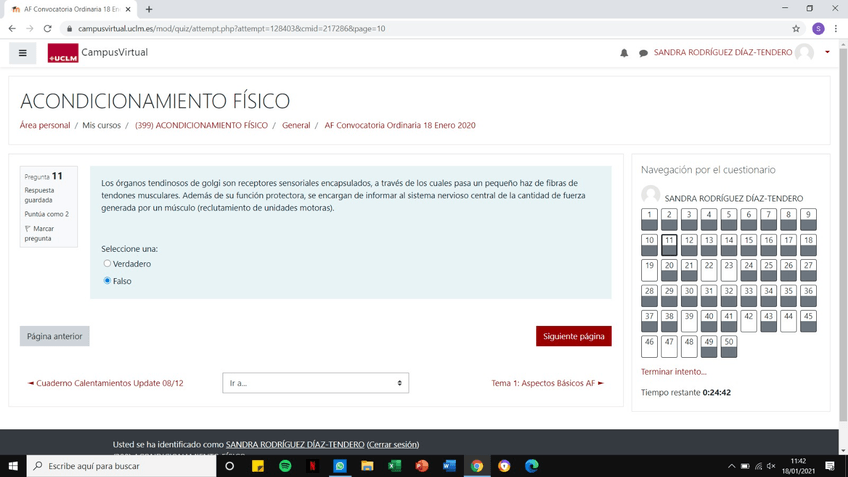
Task: Click Terminar intento link
Action: [x=673, y=372]
